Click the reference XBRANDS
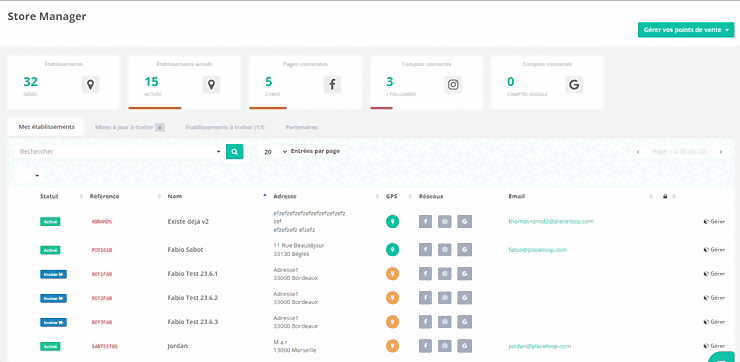This screenshot has height=362, width=740. coord(101,221)
